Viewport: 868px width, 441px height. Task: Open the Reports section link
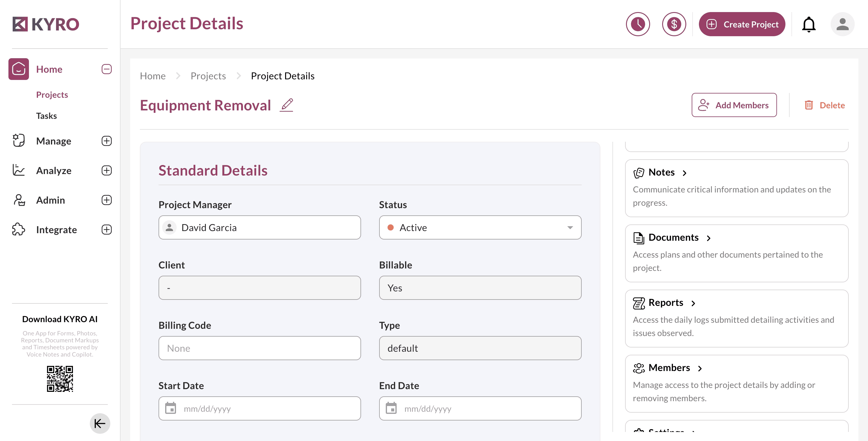click(665, 303)
